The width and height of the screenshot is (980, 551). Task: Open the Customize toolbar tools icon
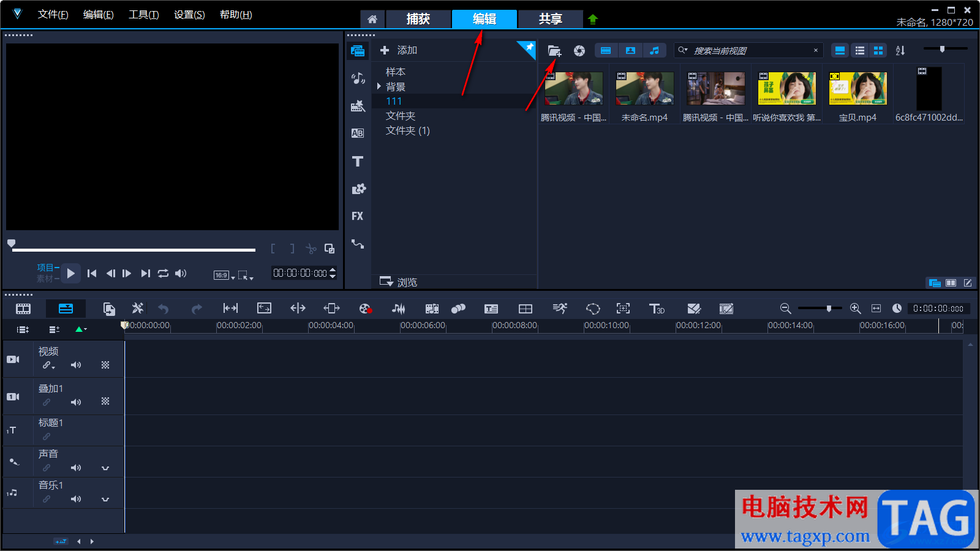pyautogui.click(x=138, y=309)
